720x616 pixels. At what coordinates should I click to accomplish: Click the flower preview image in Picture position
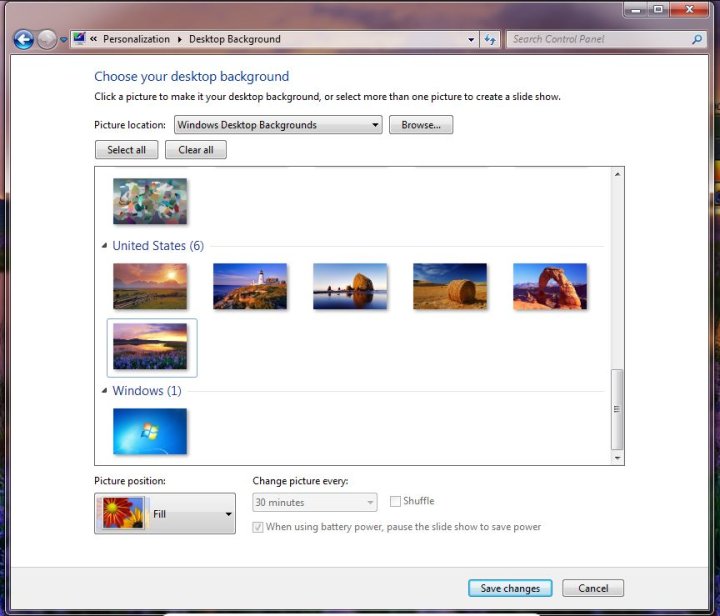[123, 513]
